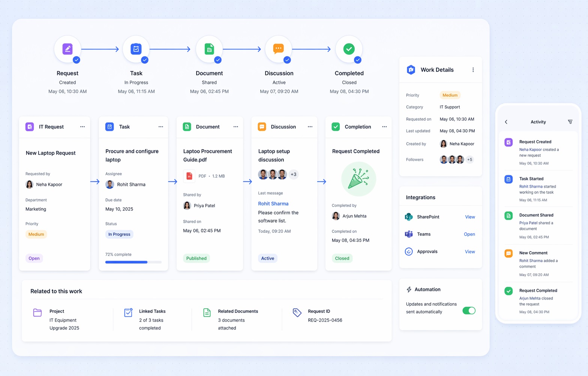Click Open link for Teams
588x376 pixels.
coord(469,234)
